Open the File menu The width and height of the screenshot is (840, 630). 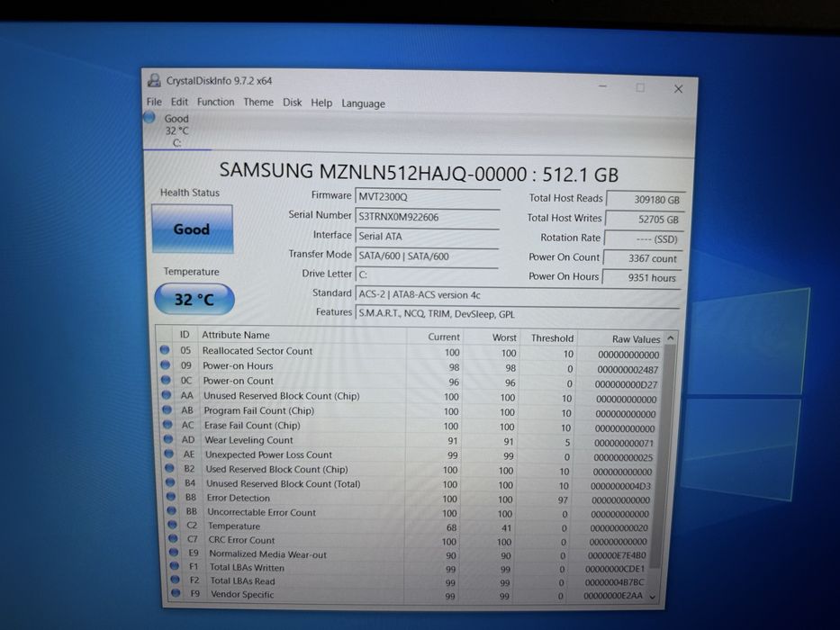coord(154,101)
